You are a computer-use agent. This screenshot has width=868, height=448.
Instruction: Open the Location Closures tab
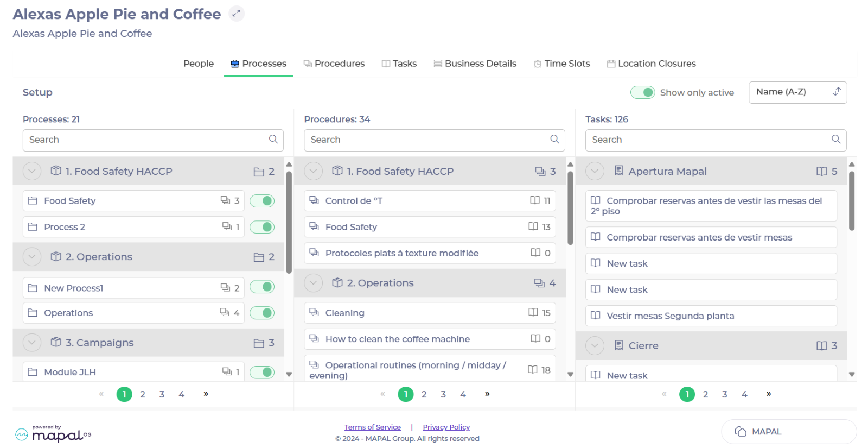tap(651, 64)
